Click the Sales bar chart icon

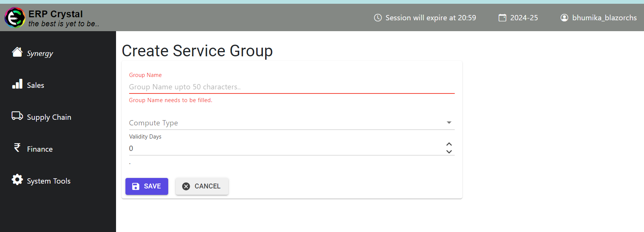point(17,84)
